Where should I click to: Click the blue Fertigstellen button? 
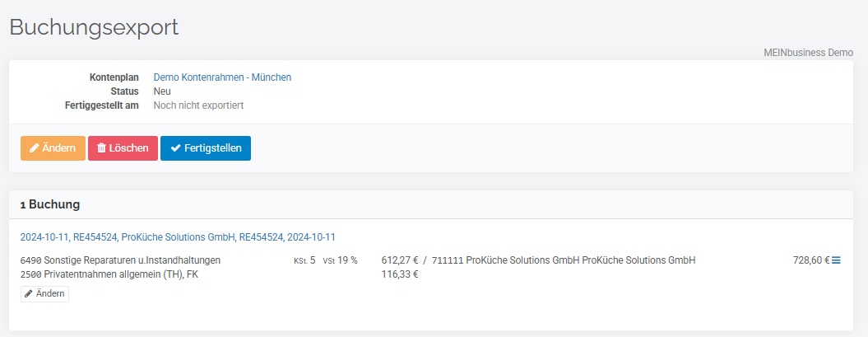[206, 148]
